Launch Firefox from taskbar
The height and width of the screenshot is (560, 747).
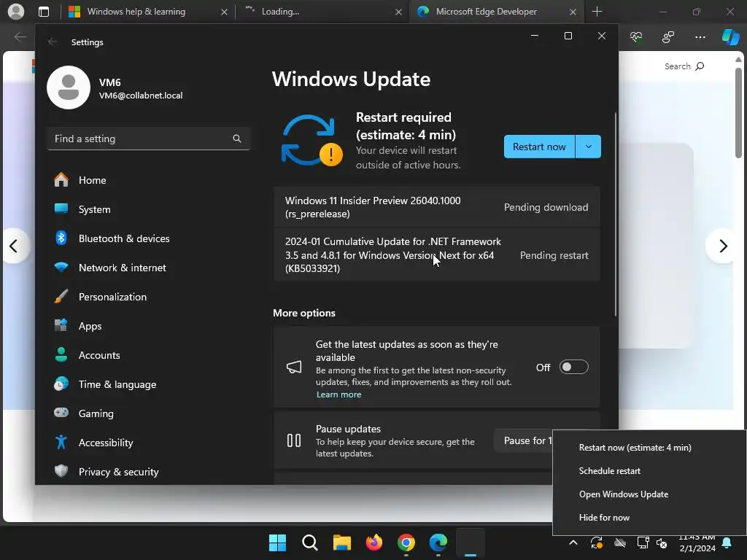[374, 542]
